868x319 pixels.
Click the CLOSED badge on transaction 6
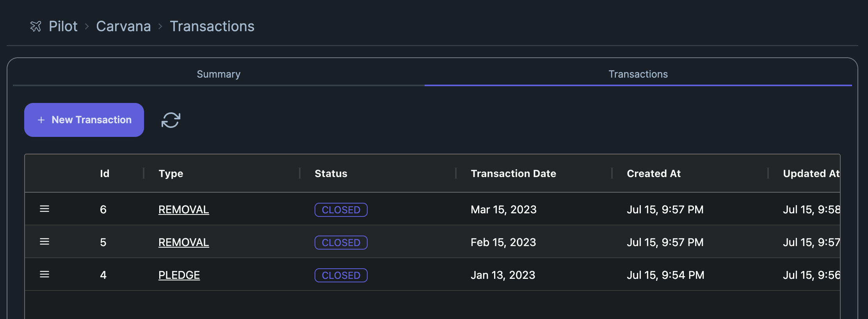[341, 209]
